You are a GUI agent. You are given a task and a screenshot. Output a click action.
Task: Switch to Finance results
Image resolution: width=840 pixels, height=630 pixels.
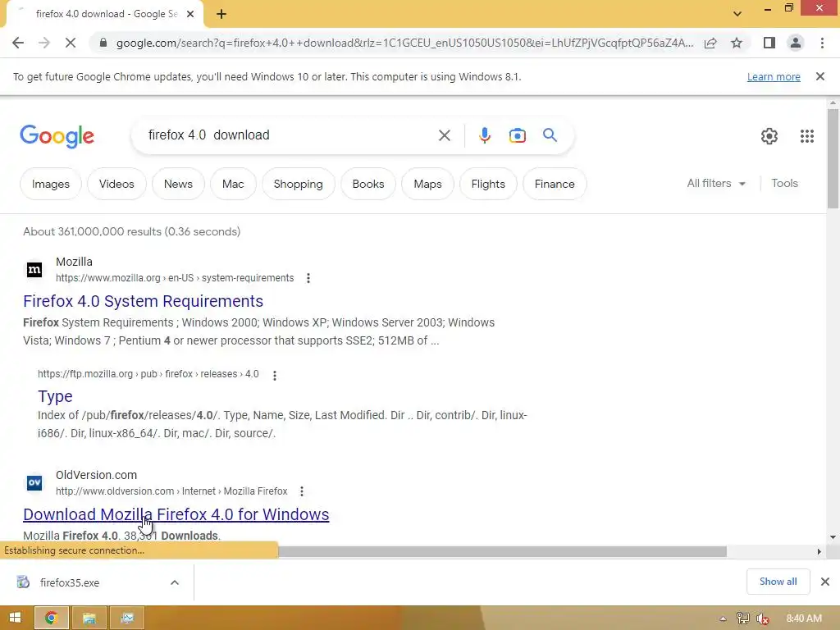coord(555,184)
